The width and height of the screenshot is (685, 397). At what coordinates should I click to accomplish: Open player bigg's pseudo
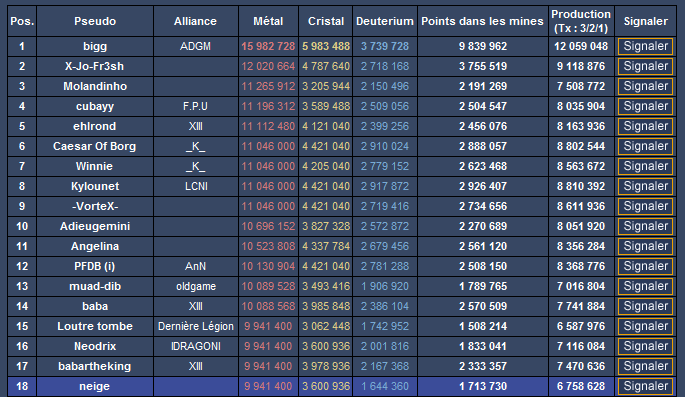(x=95, y=46)
